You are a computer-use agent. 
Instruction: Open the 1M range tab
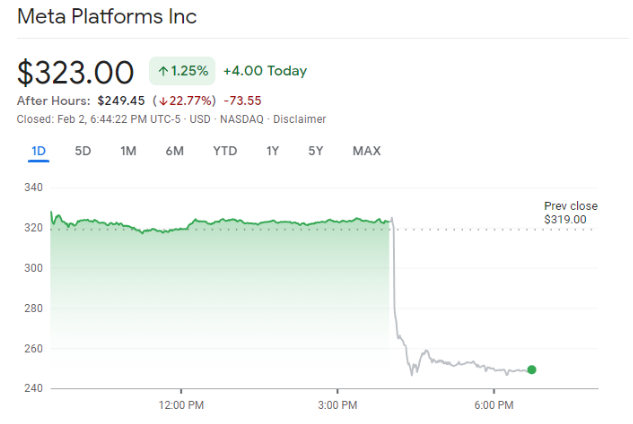point(128,151)
